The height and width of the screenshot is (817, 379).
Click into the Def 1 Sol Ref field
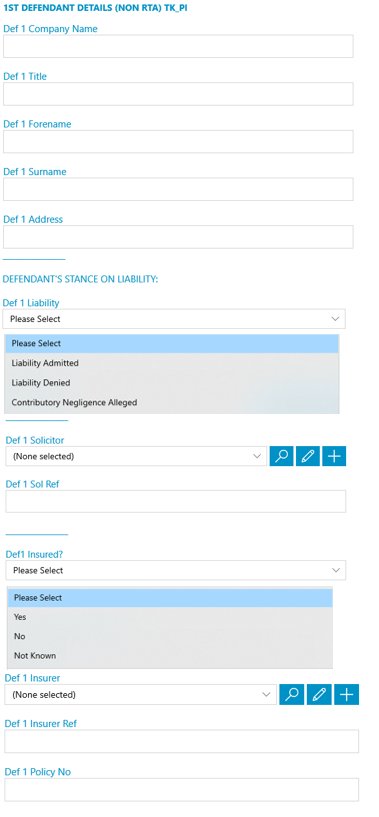176,501
